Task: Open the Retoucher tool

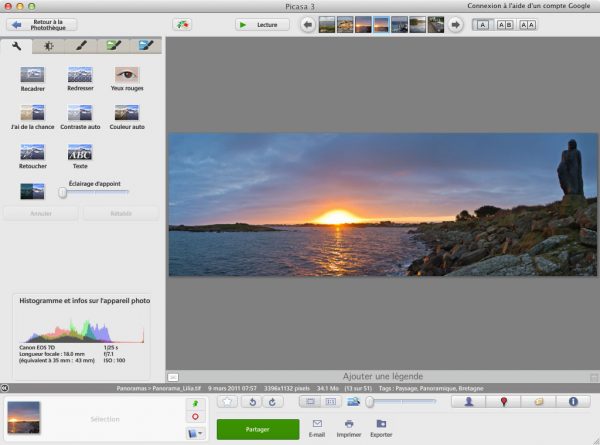Action: point(32,152)
